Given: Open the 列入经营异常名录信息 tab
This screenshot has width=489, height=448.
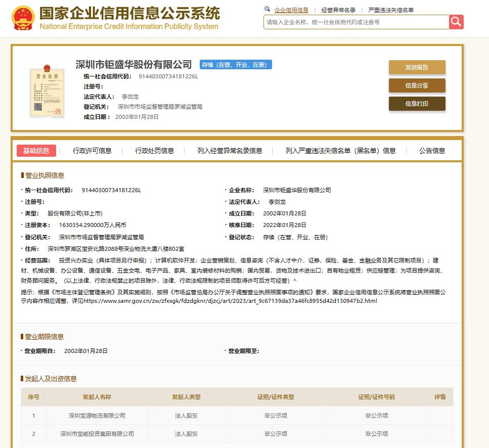Looking at the screenshot, I should tap(230, 151).
